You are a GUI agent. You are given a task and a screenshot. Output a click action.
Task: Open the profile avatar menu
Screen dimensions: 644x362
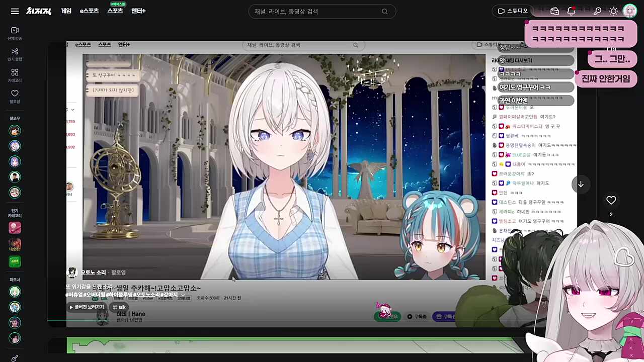point(629,11)
